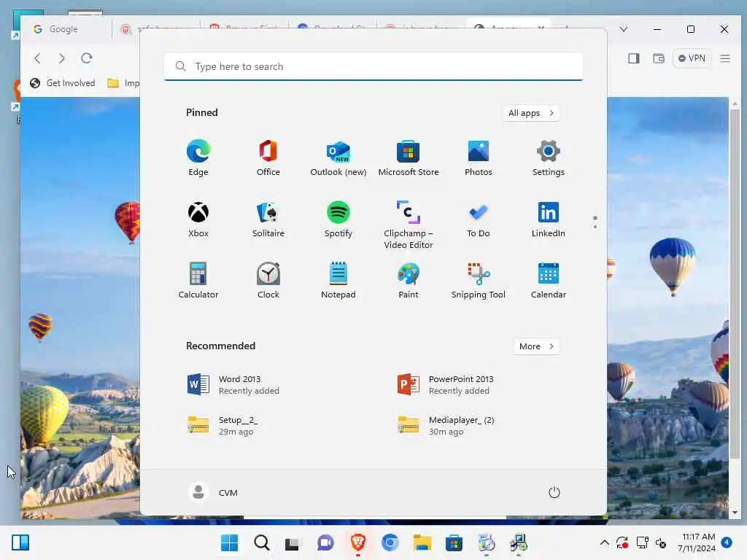Open the Edge pinned app
747x560 pixels.
point(198,158)
